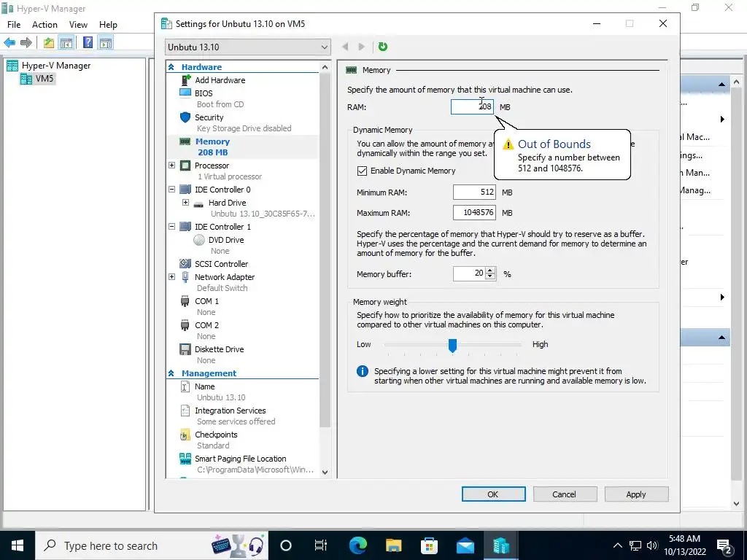Viewport: 747px width, 560px height.
Task: Open the virtual machine selector dropdown
Action: pos(248,47)
